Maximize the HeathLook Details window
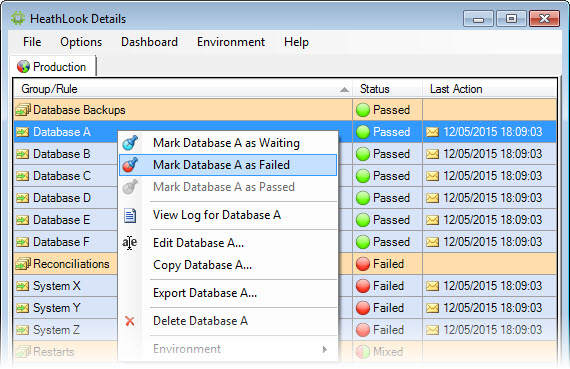 click(x=511, y=19)
